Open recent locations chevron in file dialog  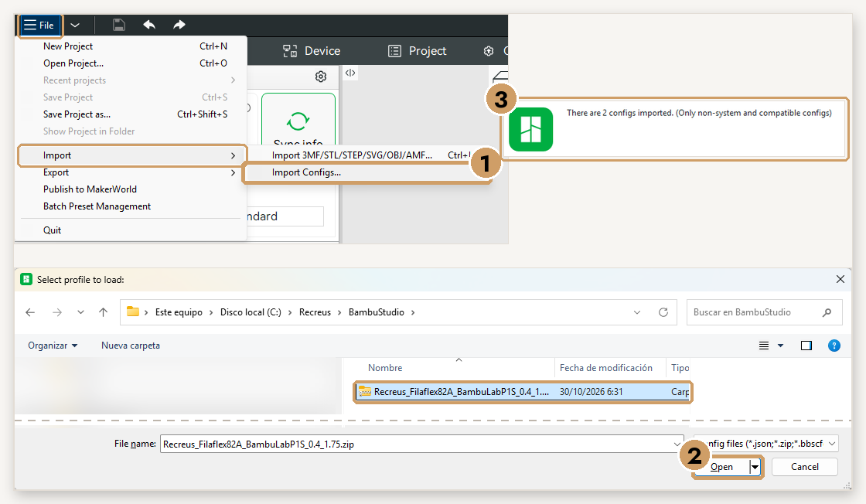click(x=80, y=312)
